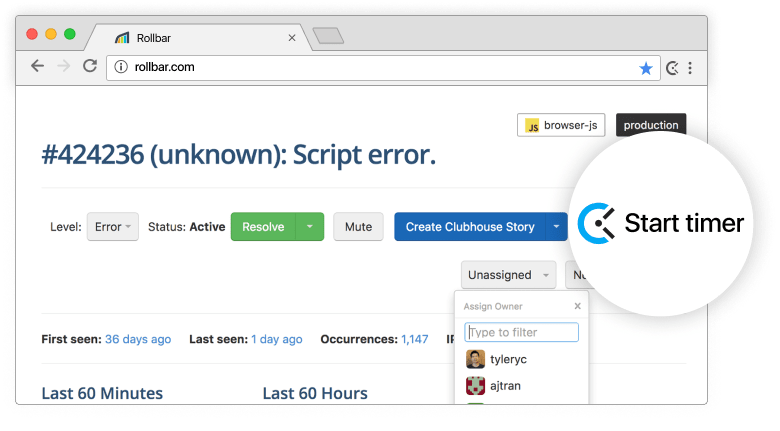Expand the Resolve dropdown arrow
This screenshot has height=431, width=780.
point(310,227)
